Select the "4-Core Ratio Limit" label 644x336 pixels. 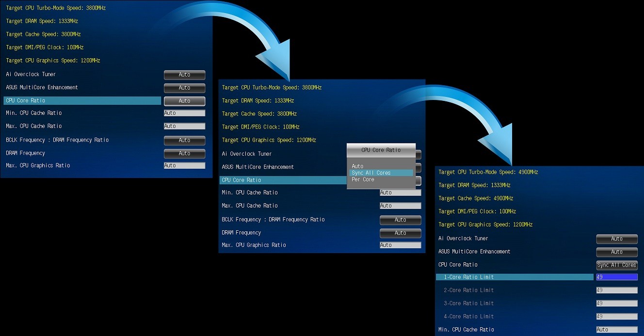tap(468, 317)
